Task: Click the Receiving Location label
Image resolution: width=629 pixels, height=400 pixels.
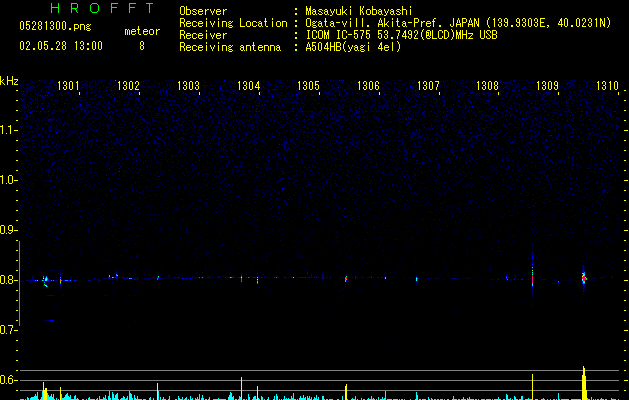Action: [x=233, y=23]
